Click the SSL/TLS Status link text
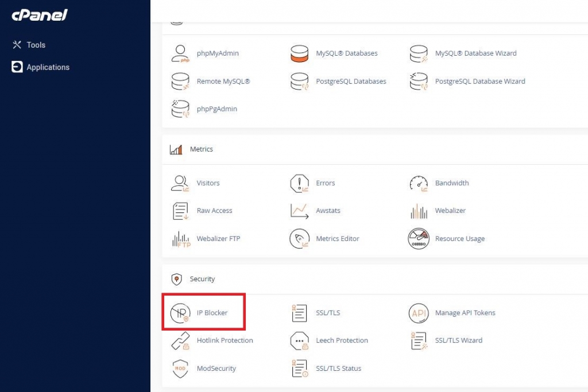This screenshot has height=392, width=588. click(338, 368)
